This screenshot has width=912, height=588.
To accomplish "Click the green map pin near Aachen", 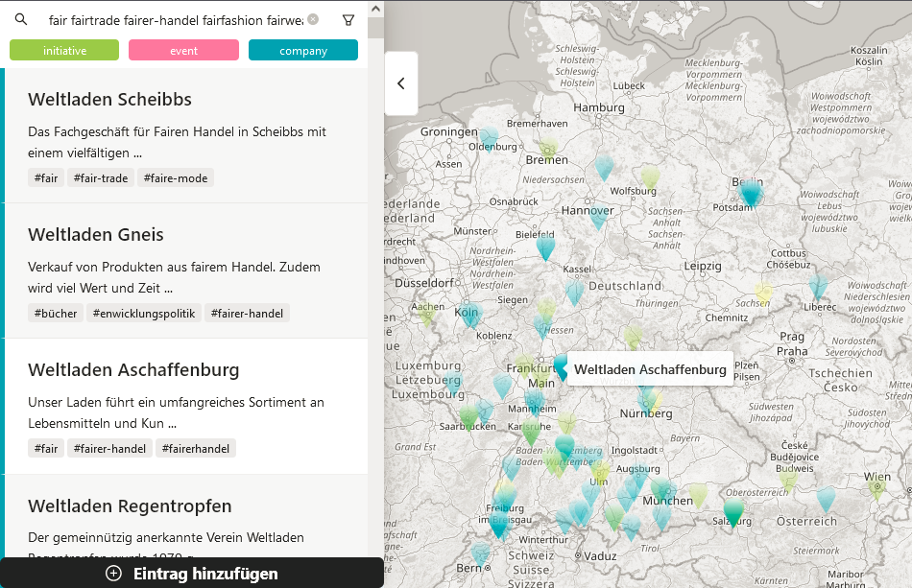I will click(x=426, y=313).
